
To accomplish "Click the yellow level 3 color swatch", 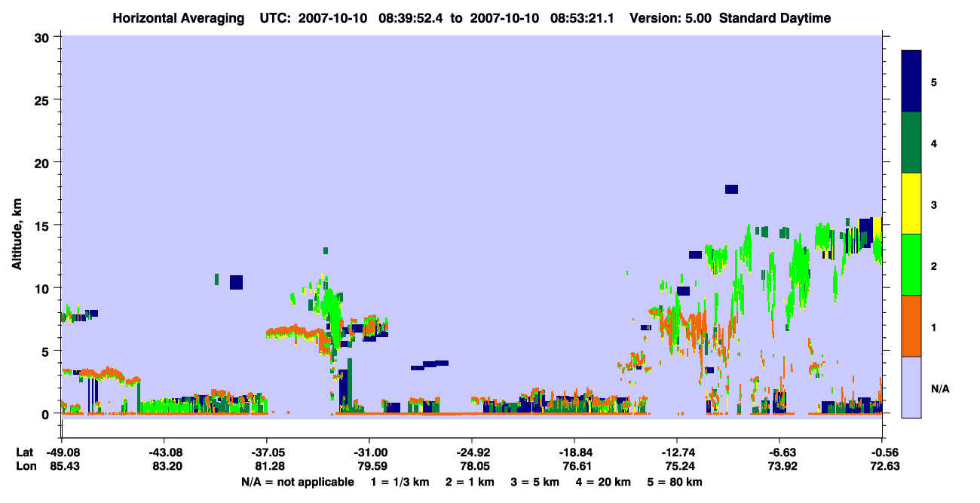I will (911, 204).
